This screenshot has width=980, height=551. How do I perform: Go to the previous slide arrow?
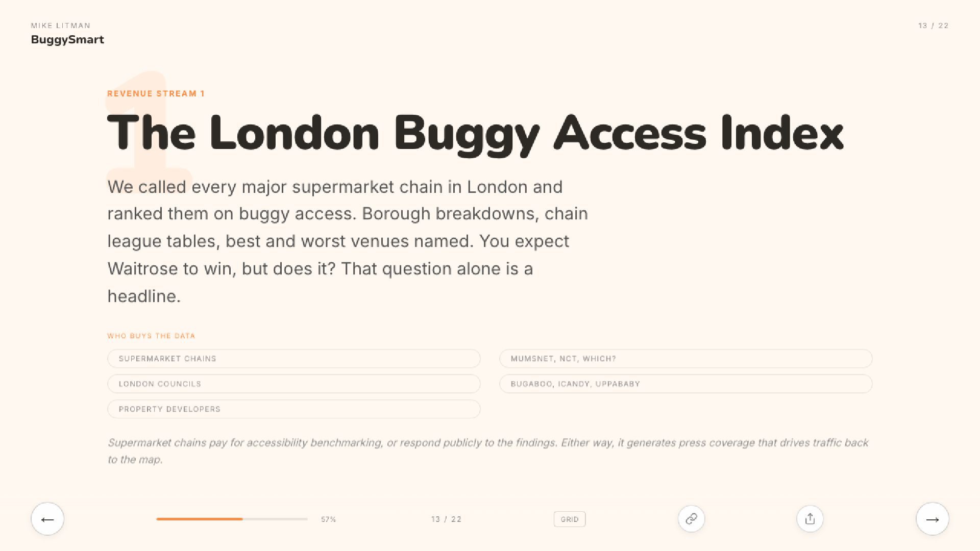47,519
